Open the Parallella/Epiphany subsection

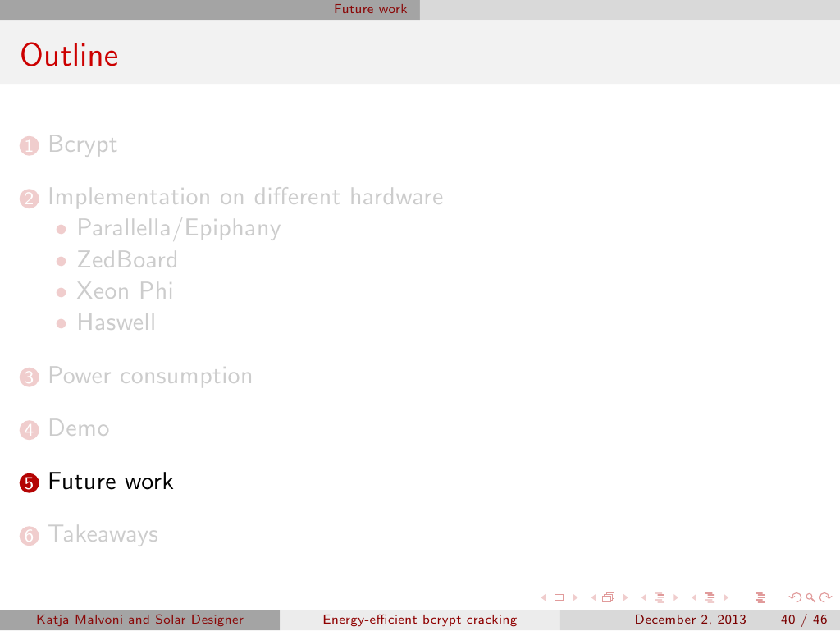178,228
